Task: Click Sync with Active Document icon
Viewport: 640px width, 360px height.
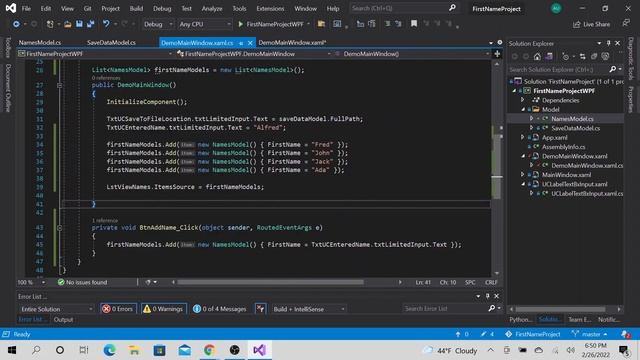Action: (582, 56)
